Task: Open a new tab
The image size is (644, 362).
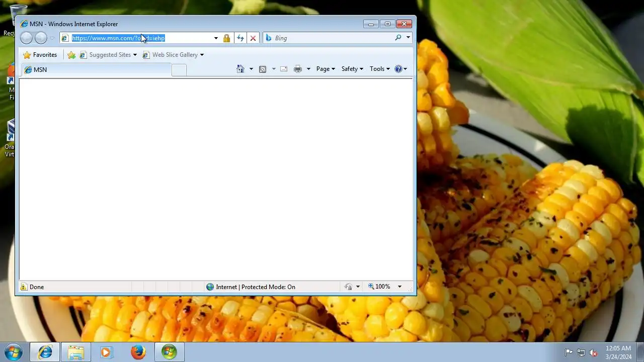Action: coord(179,70)
